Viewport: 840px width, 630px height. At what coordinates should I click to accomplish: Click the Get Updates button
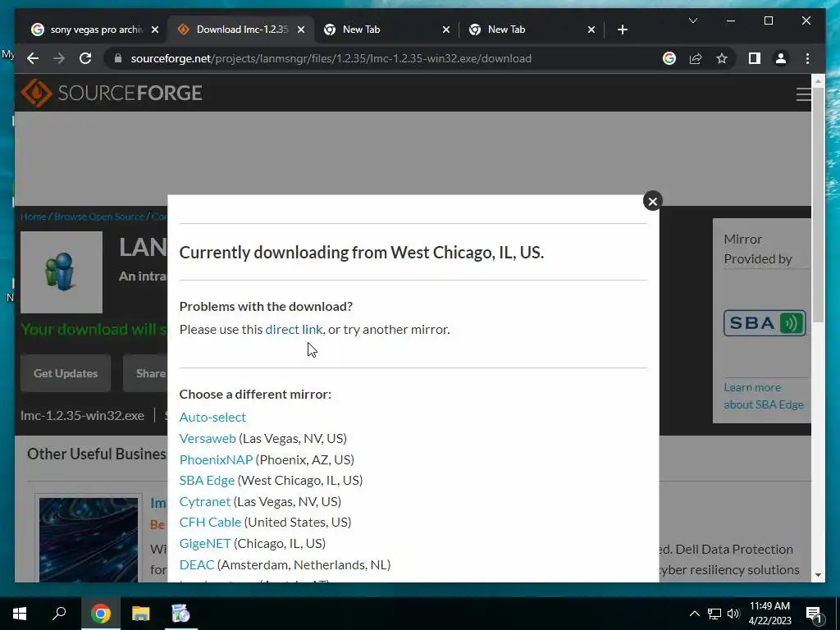[66, 373]
